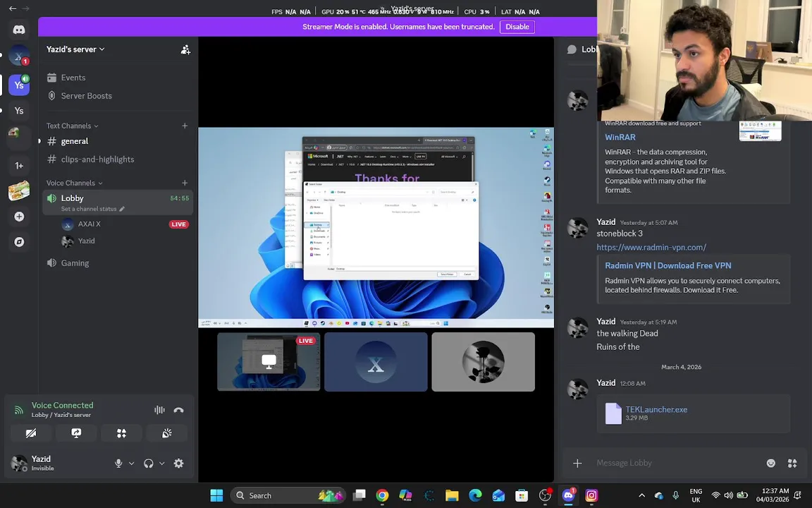Select the X avatar participant tile
The width and height of the screenshot is (812, 508).
click(x=376, y=362)
